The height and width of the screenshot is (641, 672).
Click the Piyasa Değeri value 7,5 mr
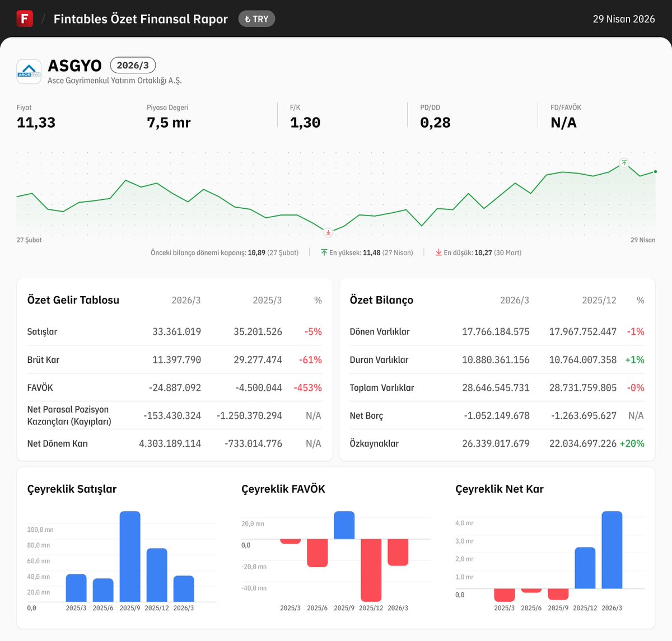click(x=169, y=123)
